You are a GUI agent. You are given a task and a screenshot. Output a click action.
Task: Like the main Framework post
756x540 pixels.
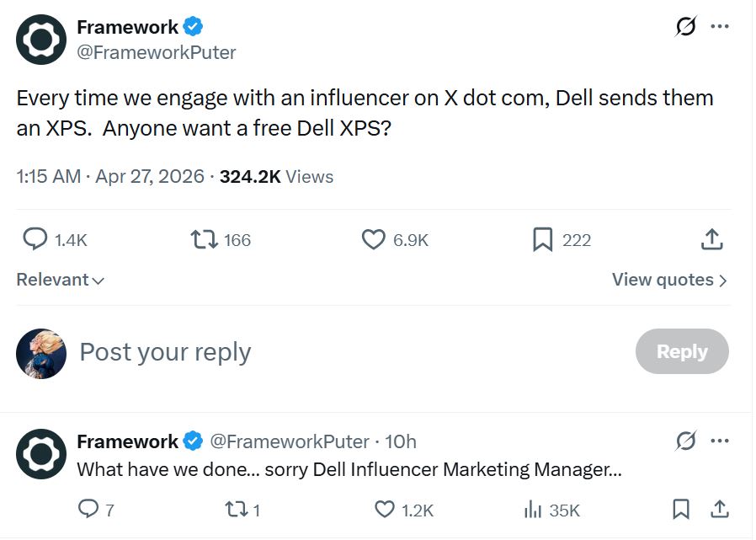(x=373, y=240)
